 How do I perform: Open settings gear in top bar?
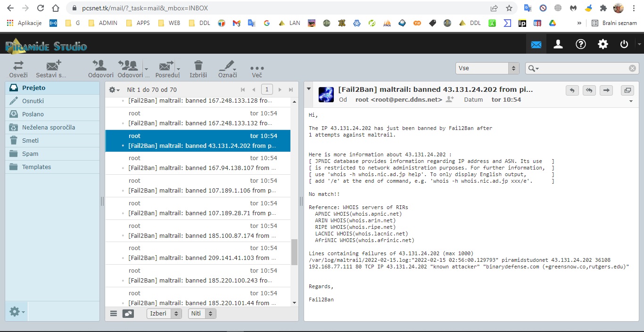(603, 44)
